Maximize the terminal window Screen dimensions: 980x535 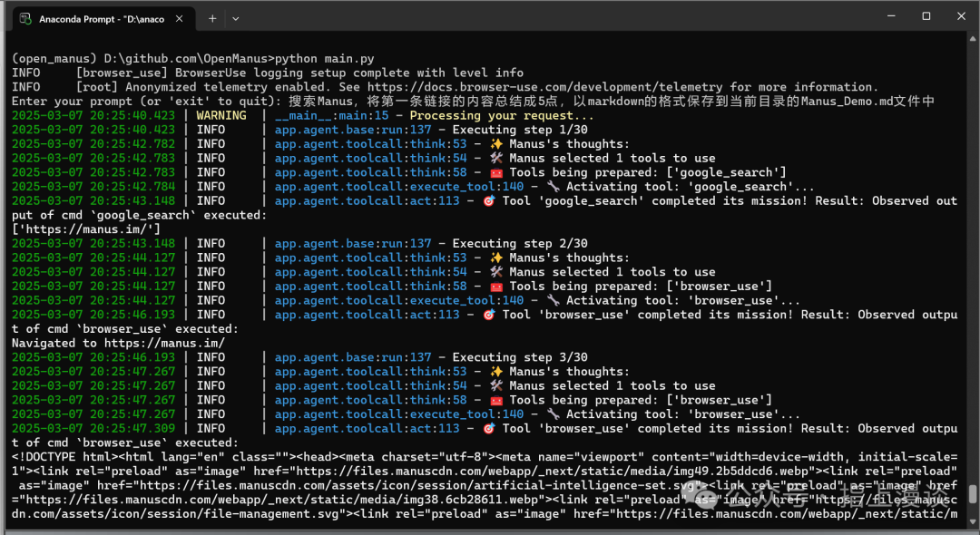coord(926,15)
